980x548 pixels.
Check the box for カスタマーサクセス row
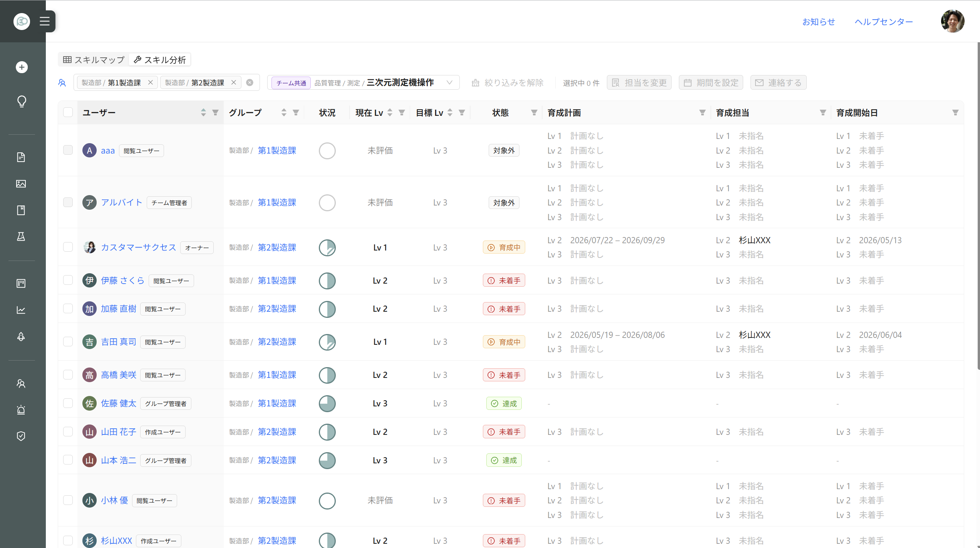[x=68, y=247]
